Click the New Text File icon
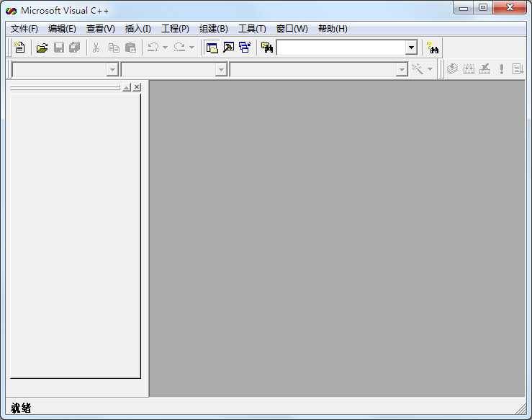 [x=19, y=48]
